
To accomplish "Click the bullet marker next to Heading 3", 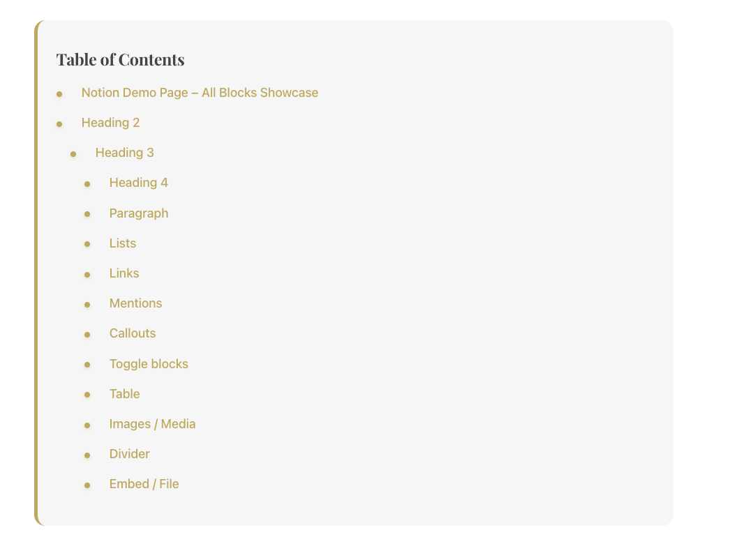I will (73, 153).
